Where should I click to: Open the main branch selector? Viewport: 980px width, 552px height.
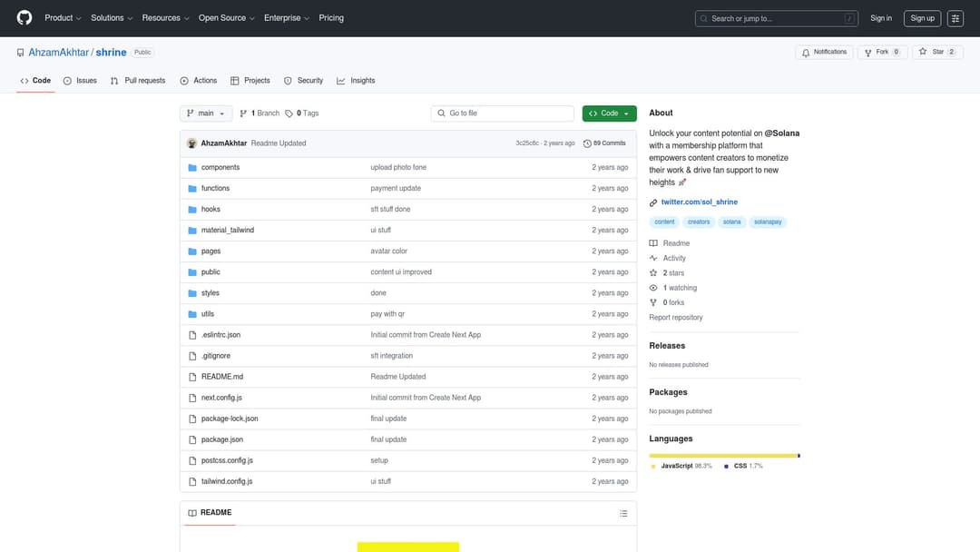tap(206, 113)
